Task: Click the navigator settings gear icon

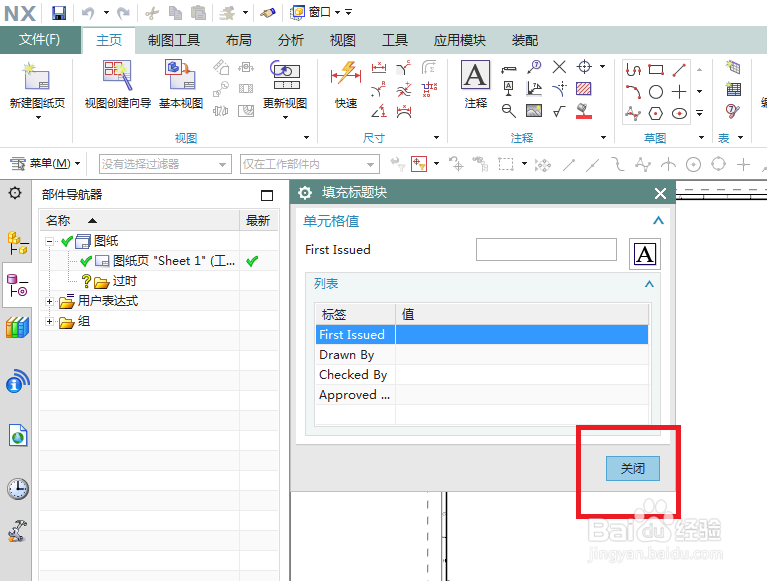Action: pyautogui.click(x=15, y=193)
